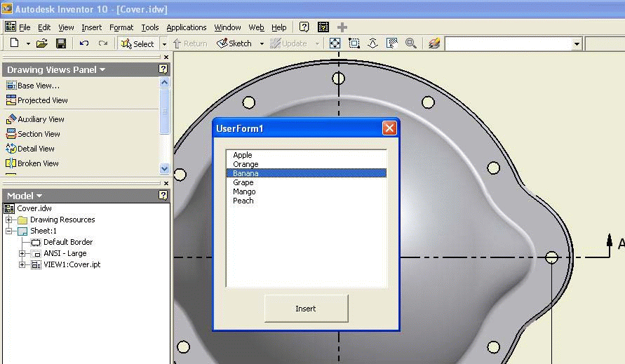
Task: Select Default Border in the tree
Action: pyautogui.click(x=68, y=242)
